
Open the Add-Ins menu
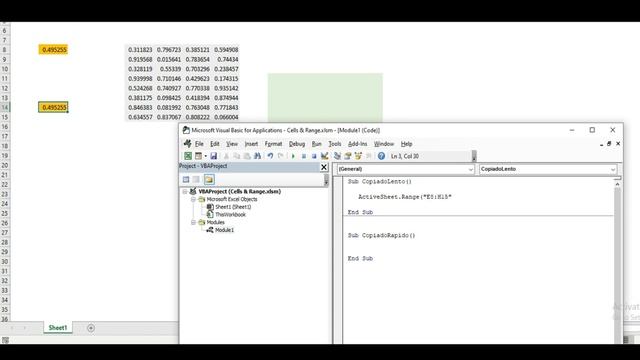358,144
